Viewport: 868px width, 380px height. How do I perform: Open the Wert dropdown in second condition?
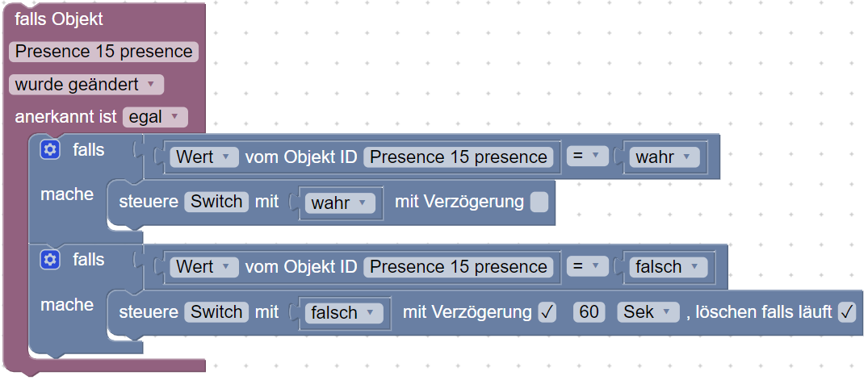(x=204, y=267)
